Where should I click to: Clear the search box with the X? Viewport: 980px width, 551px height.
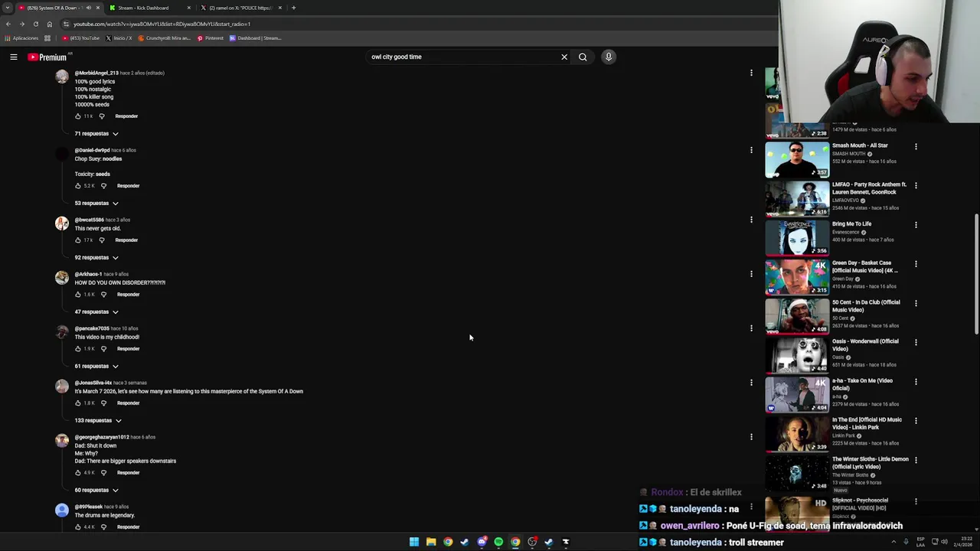click(564, 57)
